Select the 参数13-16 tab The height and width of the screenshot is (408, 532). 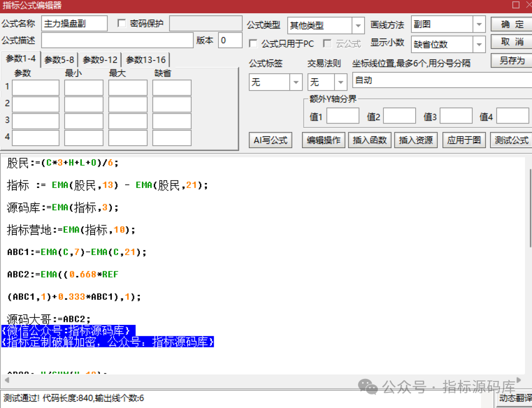point(146,60)
